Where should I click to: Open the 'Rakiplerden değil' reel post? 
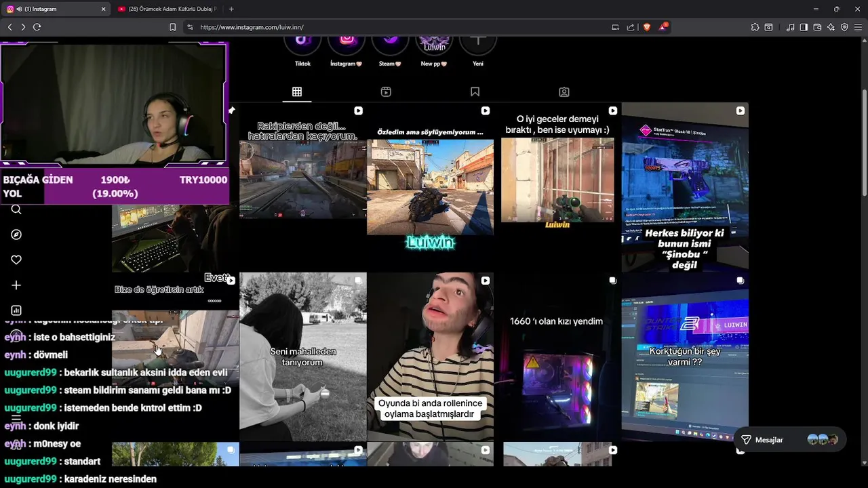pos(303,187)
